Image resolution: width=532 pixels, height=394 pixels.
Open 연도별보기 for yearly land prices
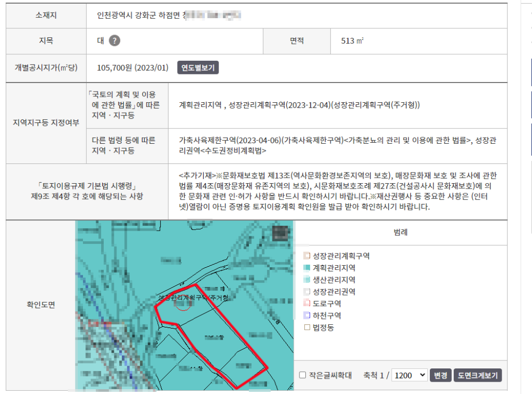click(198, 68)
